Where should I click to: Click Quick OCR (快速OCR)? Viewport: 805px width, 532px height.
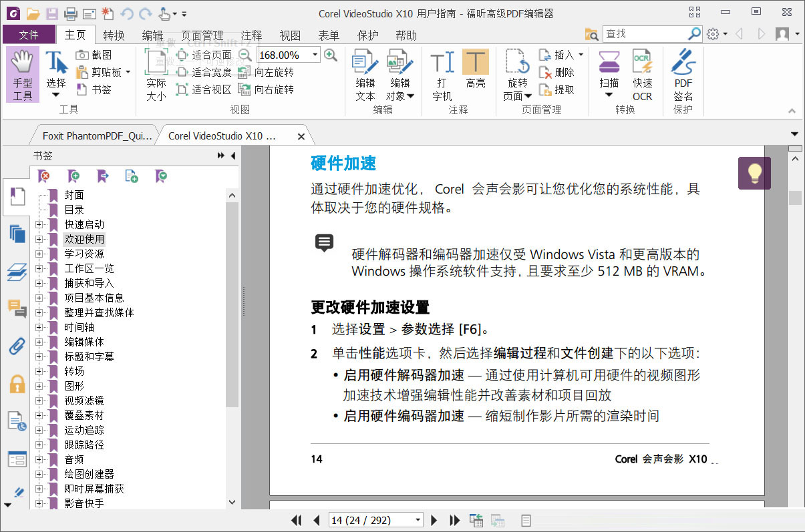(x=643, y=75)
